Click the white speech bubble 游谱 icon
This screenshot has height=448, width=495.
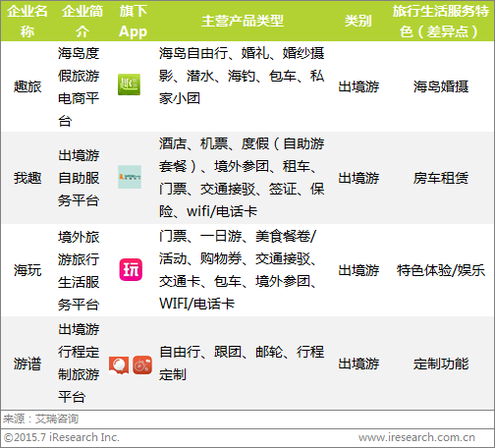coord(119,365)
